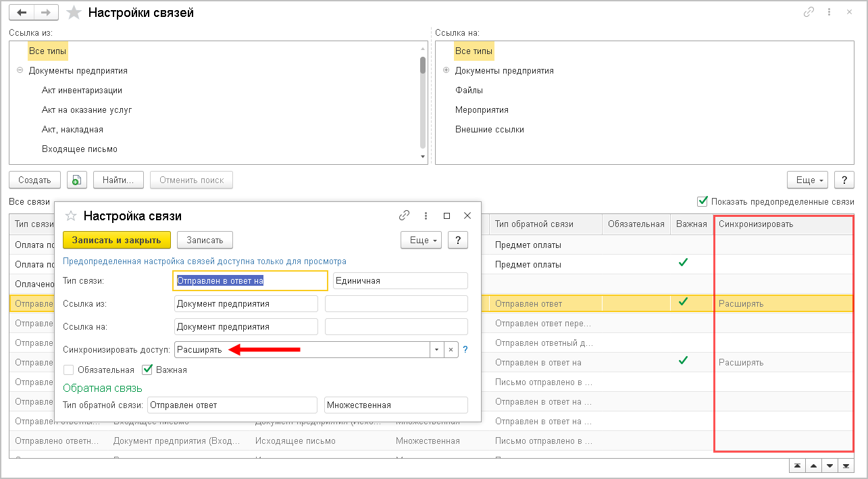Add Настройка связи dialog to favorites

(70, 216)
